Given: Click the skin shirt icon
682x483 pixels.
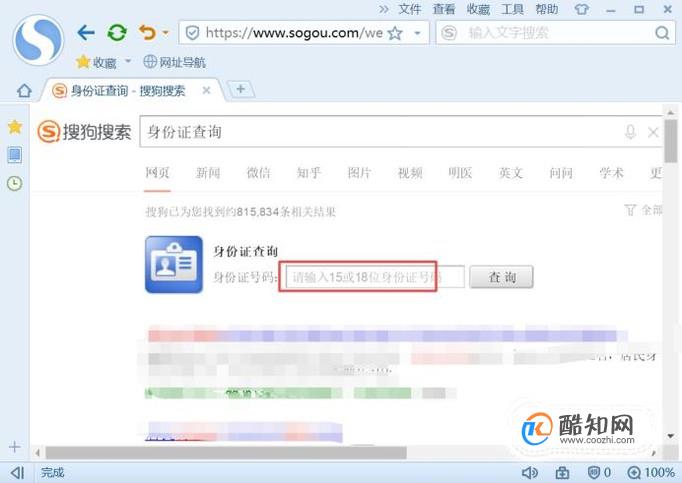Looking at the screenshot, I should (582, 9).
